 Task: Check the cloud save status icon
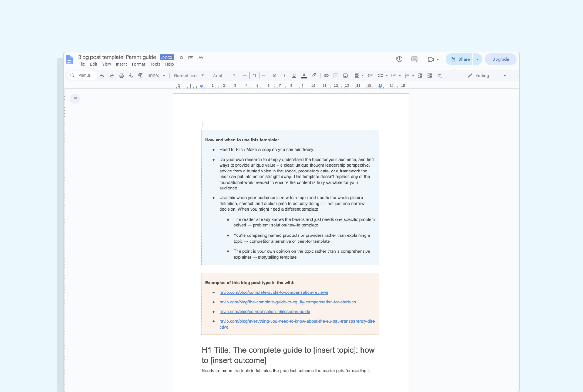pyautogui.click(x=200, y=57)
